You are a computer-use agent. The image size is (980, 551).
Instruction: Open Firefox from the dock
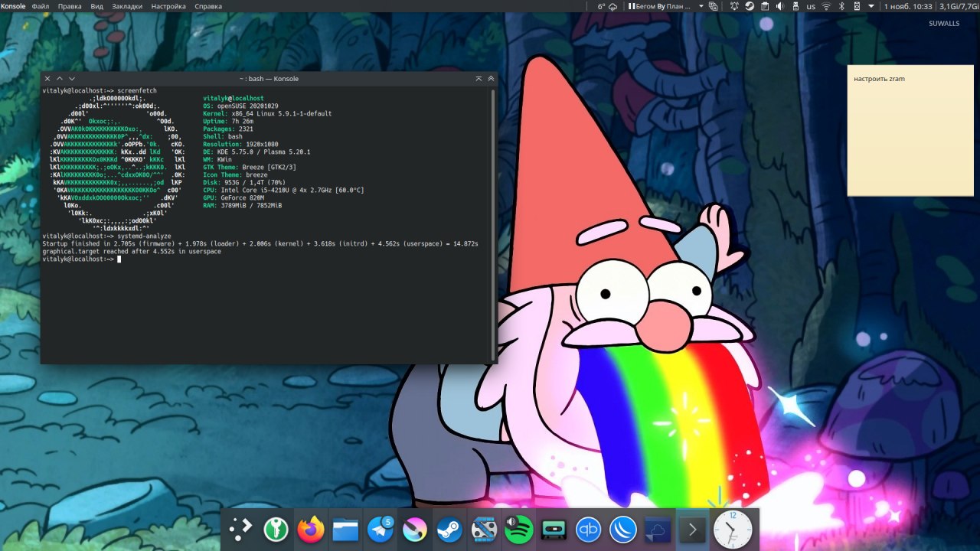pos(311,529)
